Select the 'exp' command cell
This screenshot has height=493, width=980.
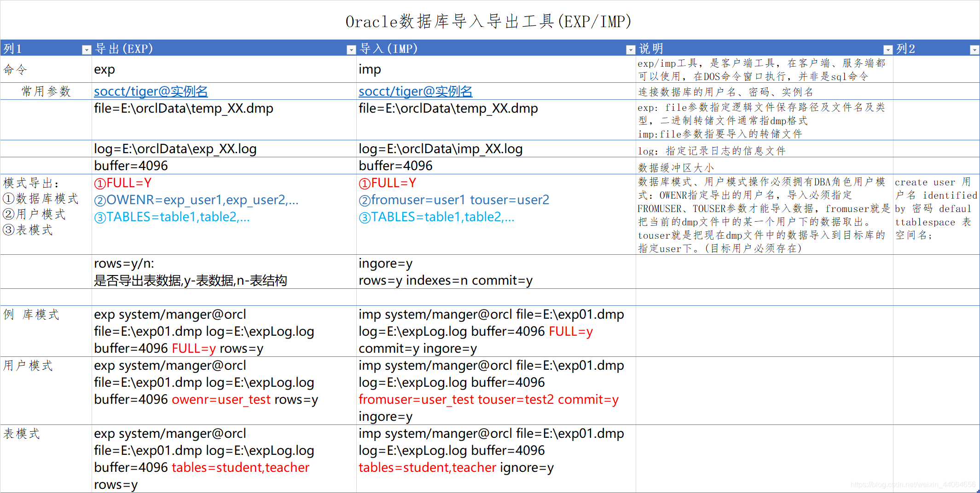coord(224,69)
